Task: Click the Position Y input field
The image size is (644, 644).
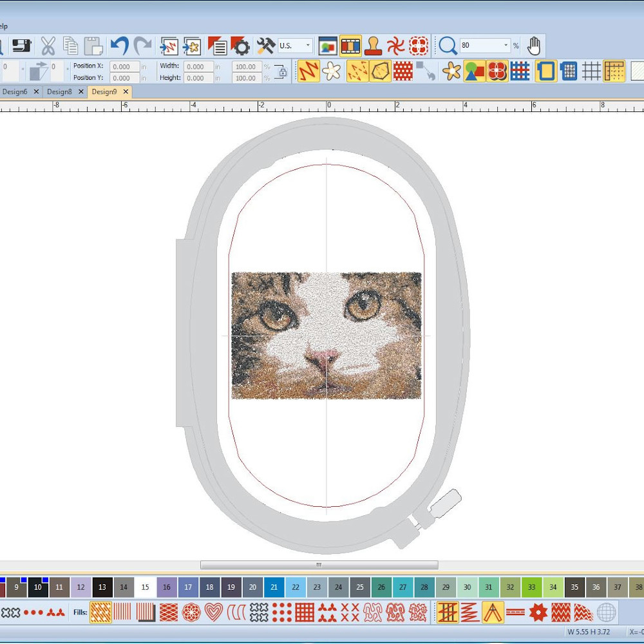Action: (x=124, y=78)
